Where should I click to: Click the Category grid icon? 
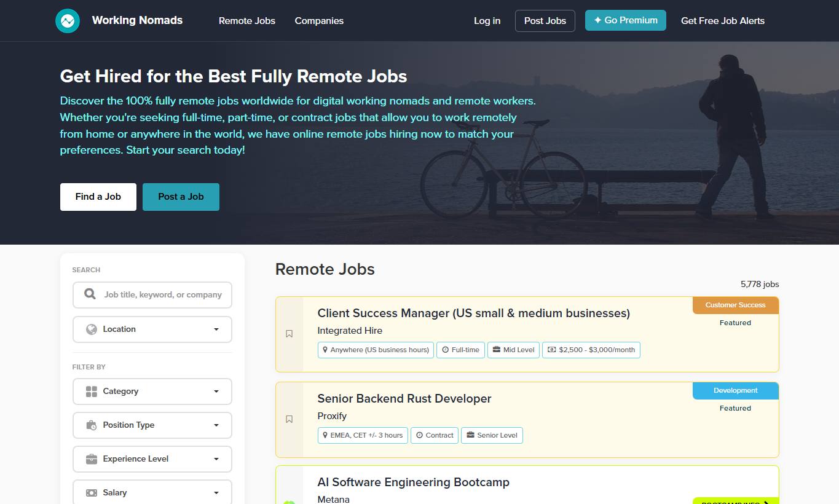pos(92,392)
